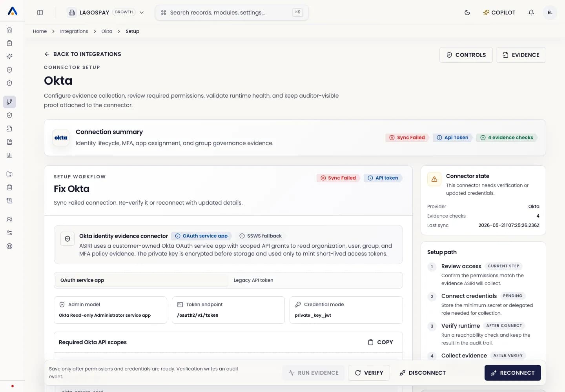Open the shield-check icon below sparkle icon
The height and width of the screenshot is (392, 565).
[x=9, y=70]
